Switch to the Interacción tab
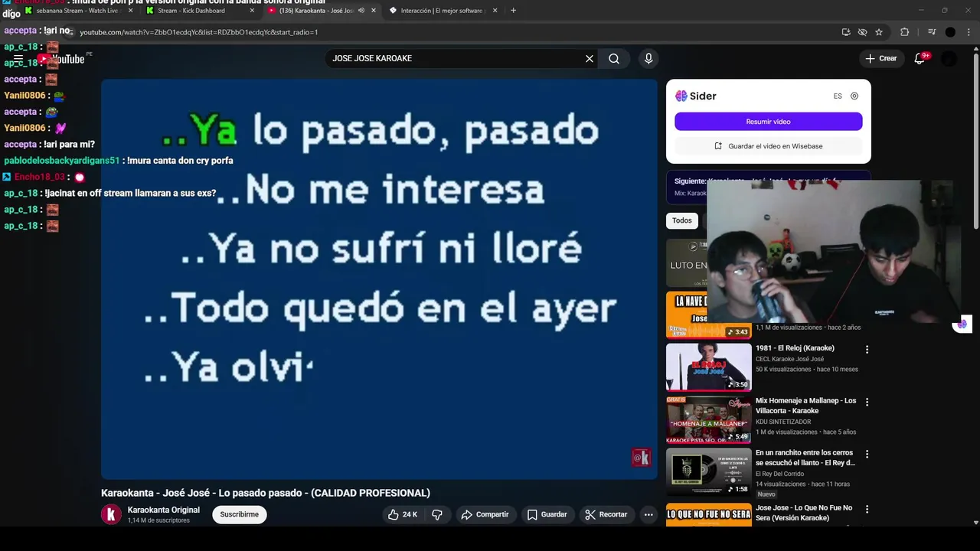This screenshot has height=551, width=980. click(x=443, y=11)
